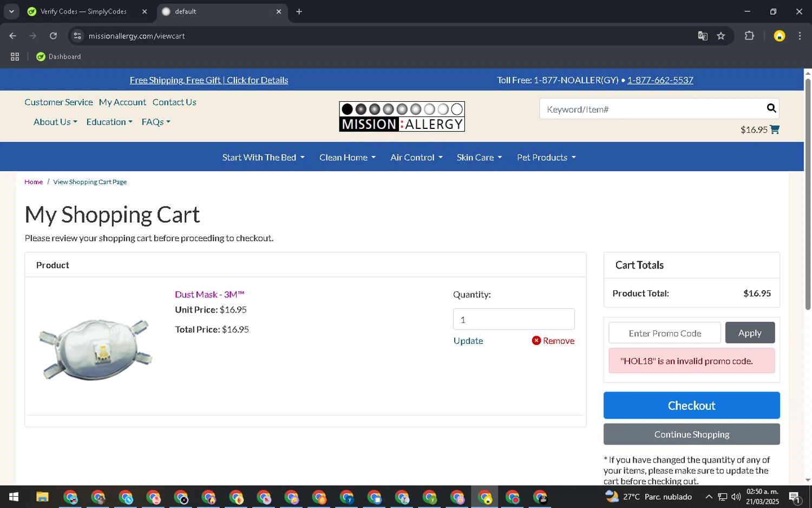This screenshot has width=812, height=508.
Task: Click the address bar URL
Action: [136, 36]
